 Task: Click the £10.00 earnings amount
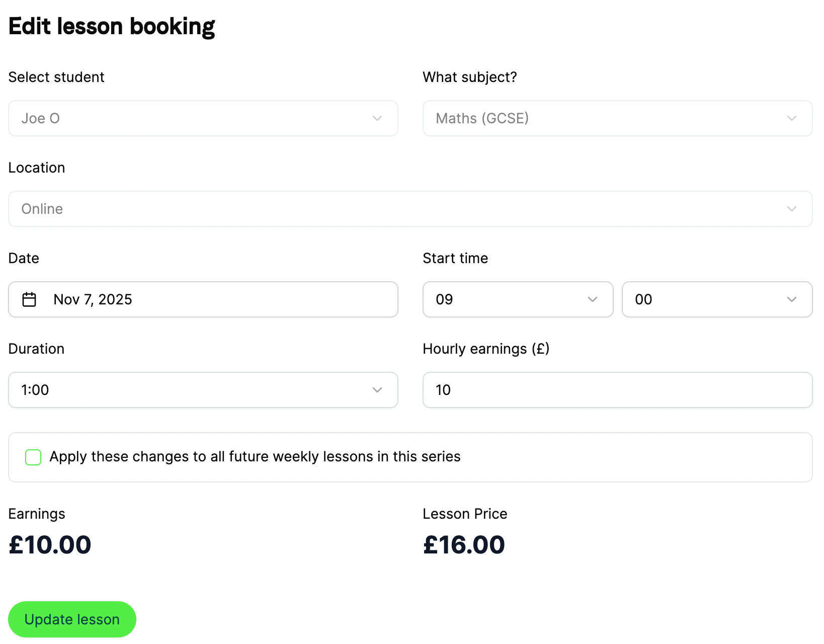[50, 545]
